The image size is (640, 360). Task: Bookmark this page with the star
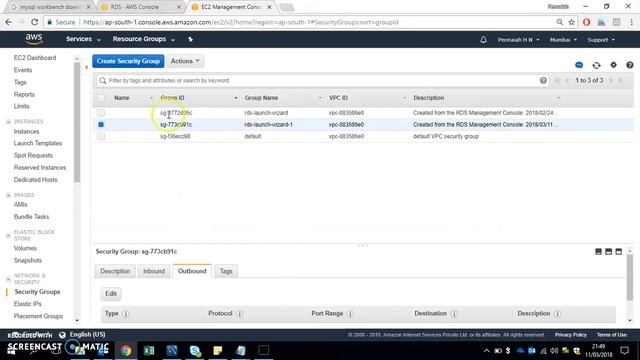point(571,22)
